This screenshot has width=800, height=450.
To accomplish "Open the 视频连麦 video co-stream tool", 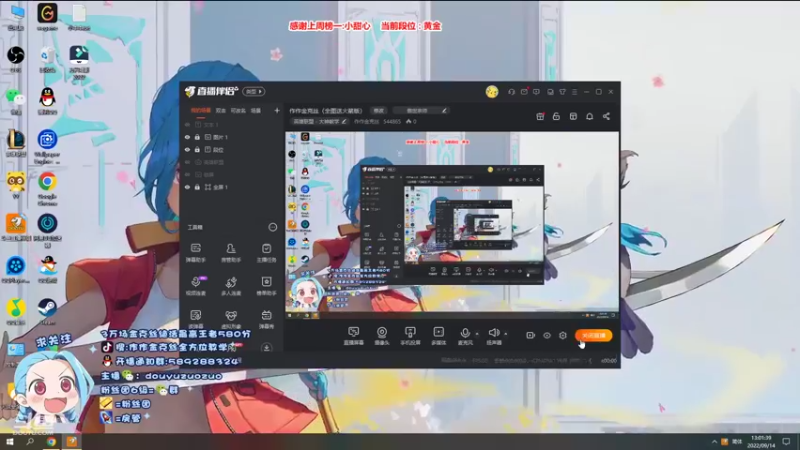I will 196,286.
